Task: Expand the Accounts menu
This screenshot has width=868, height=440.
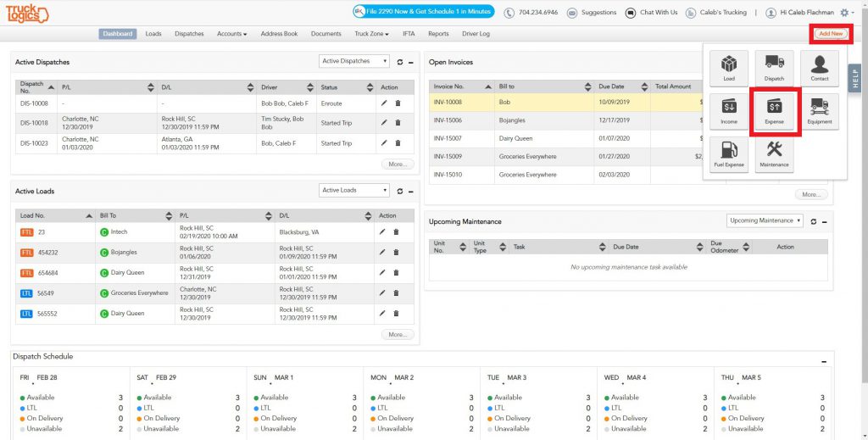Action: coord(232,34)
